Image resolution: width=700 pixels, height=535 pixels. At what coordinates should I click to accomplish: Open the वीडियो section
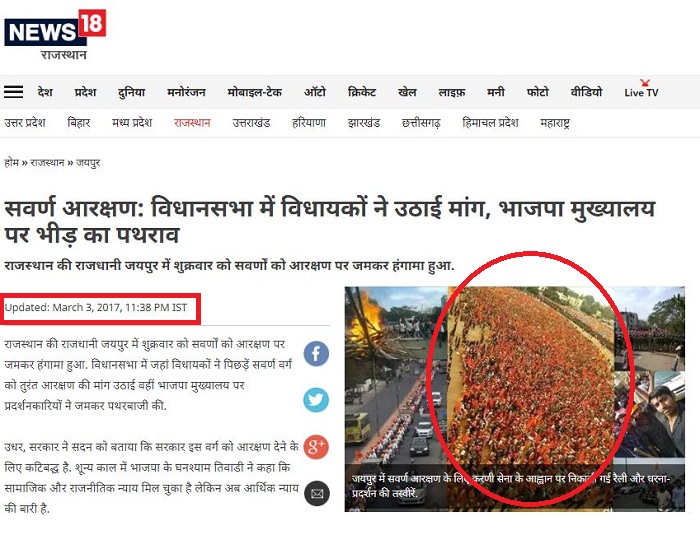click(x=586, y=92)
